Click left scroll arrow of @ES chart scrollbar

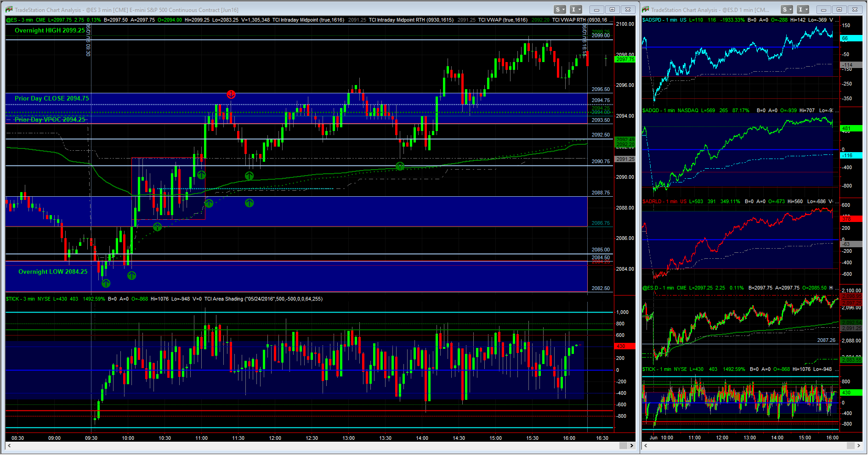(9, 445)
